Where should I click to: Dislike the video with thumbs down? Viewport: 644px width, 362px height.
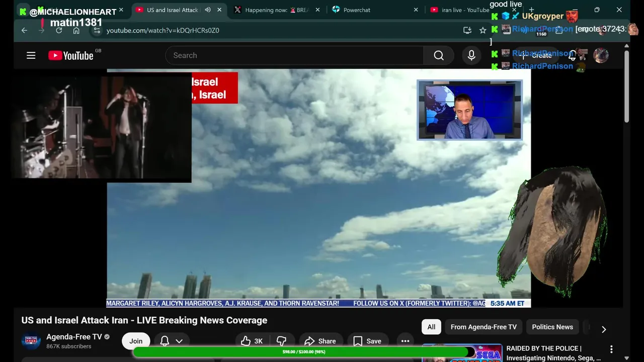tap(282, 341)
